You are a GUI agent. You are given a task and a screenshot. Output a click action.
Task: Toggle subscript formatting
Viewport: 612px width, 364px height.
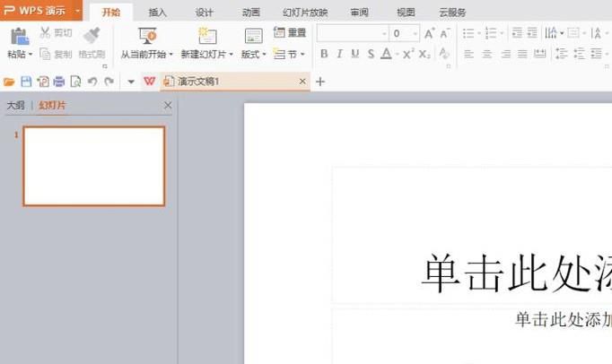tap(424, 54)
